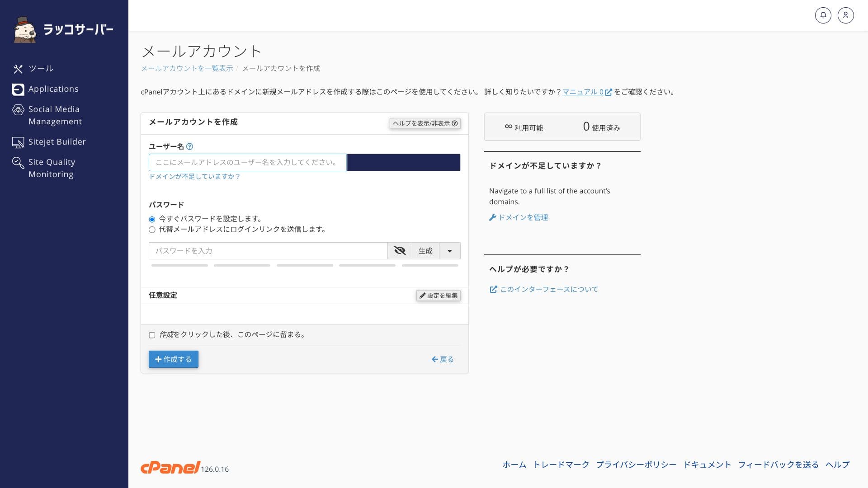Open the domain selector next to username

click(403, 163)
